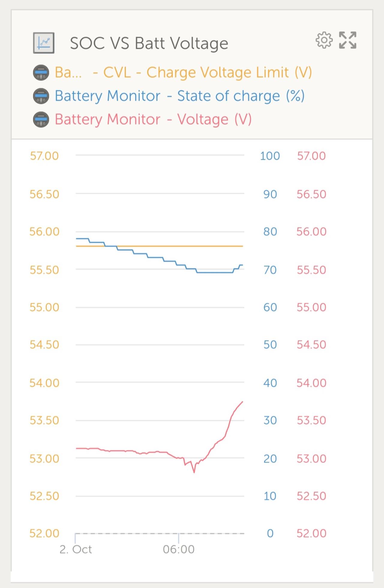
Task: Click the SOC VS Batt Voltage title
Action: [149, 43]
